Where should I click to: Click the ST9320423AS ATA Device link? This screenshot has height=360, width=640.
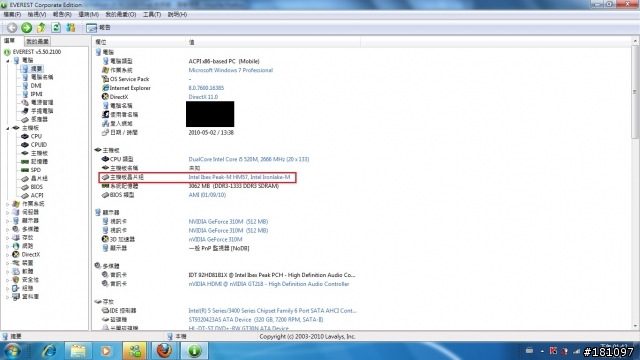pyautogui.click(x=256, y=319)
